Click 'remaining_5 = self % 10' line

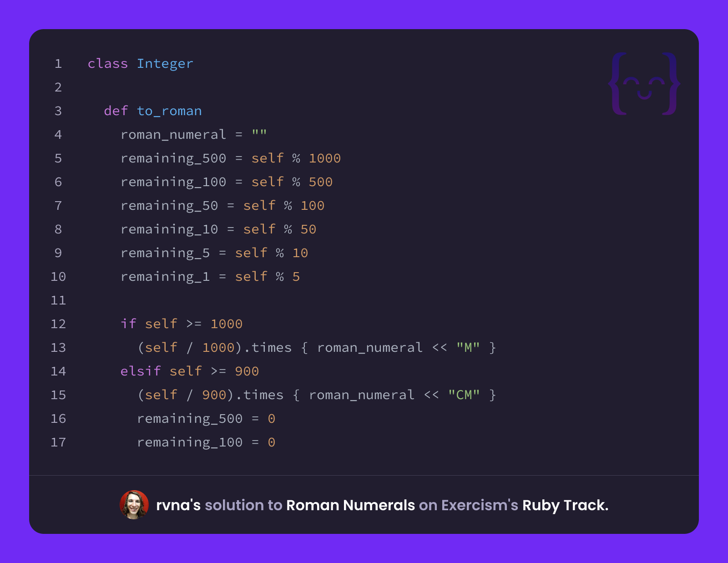tap(214, 253)
